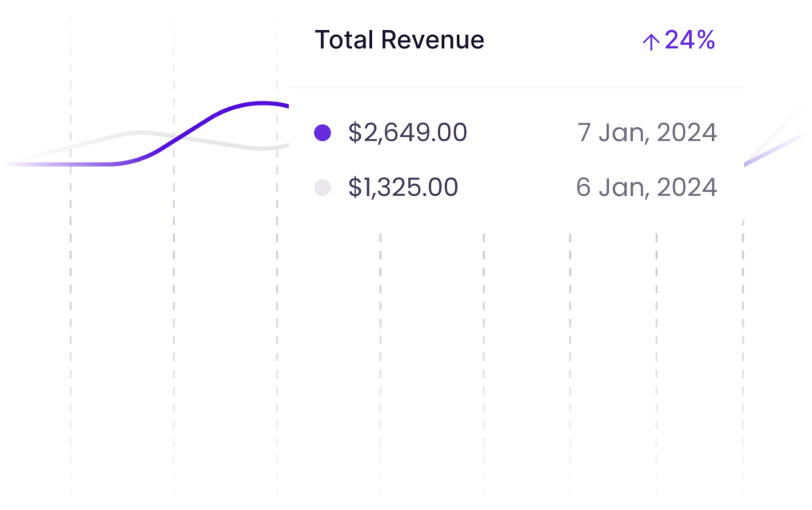This screenshot has height=510, width=812.
Task: Click the divider line below Total Revenue header
Action: click(515, 87)
